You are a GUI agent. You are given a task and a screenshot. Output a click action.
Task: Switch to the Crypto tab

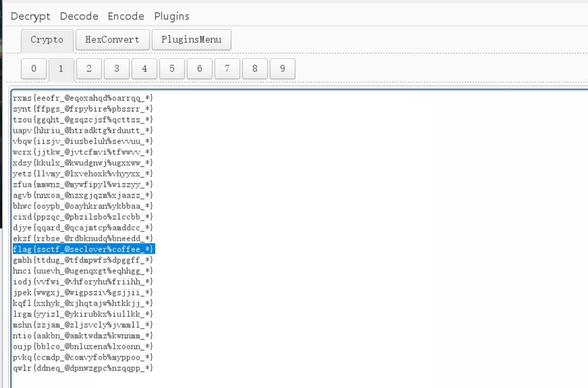click(x=47, y=40)
